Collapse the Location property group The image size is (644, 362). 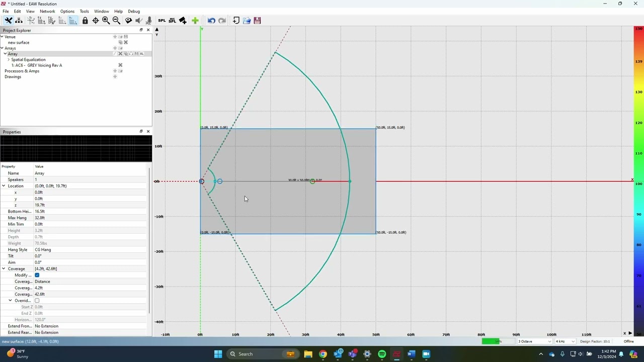tap(4, 186)
